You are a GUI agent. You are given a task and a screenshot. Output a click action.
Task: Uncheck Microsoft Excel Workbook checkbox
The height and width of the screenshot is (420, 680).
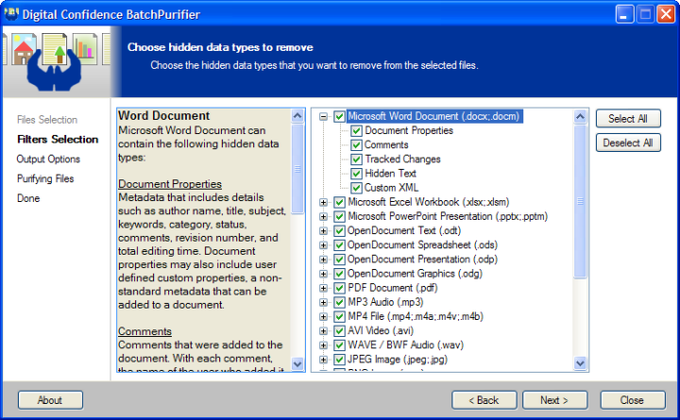point(339,202)
